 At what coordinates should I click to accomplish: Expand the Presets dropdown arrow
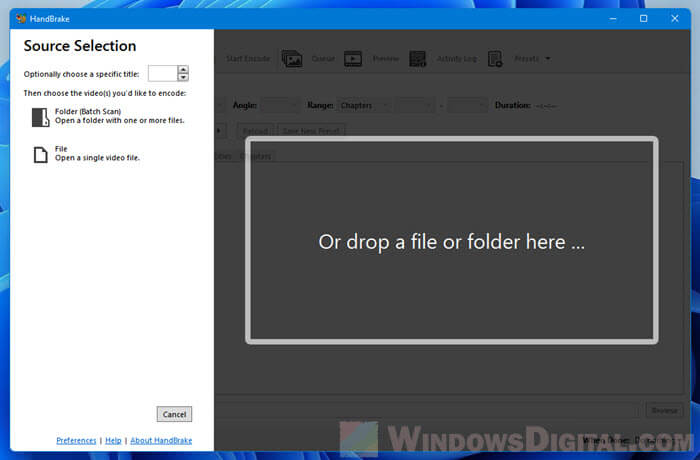click(x=548, y=59)
